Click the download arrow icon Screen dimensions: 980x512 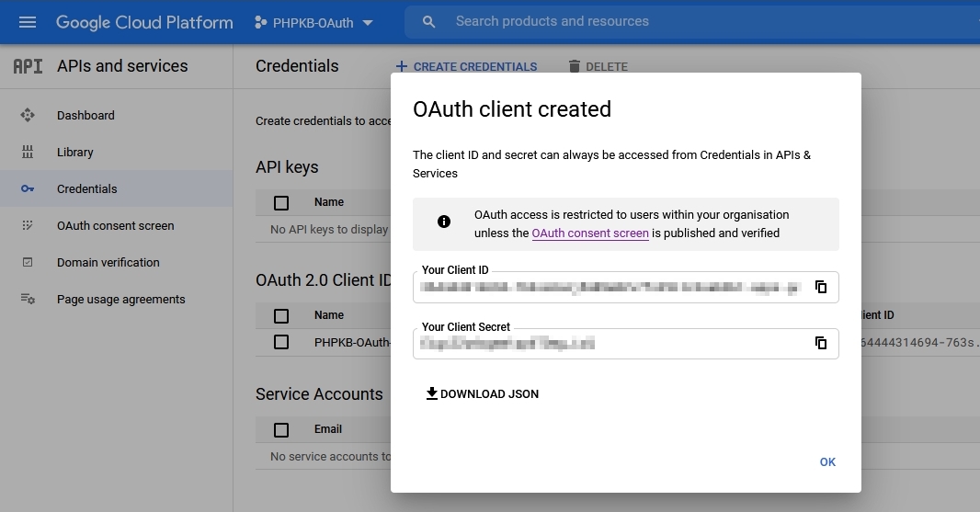[x=431, y=393]
